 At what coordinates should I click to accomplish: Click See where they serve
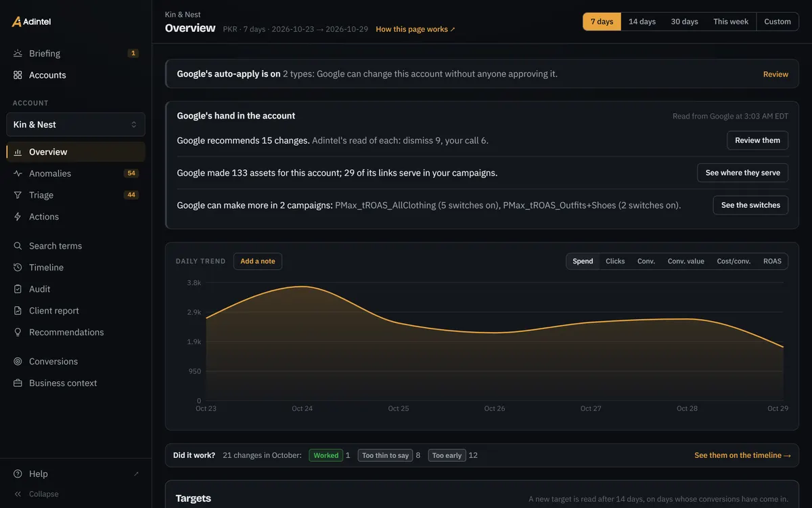(742, 173)
